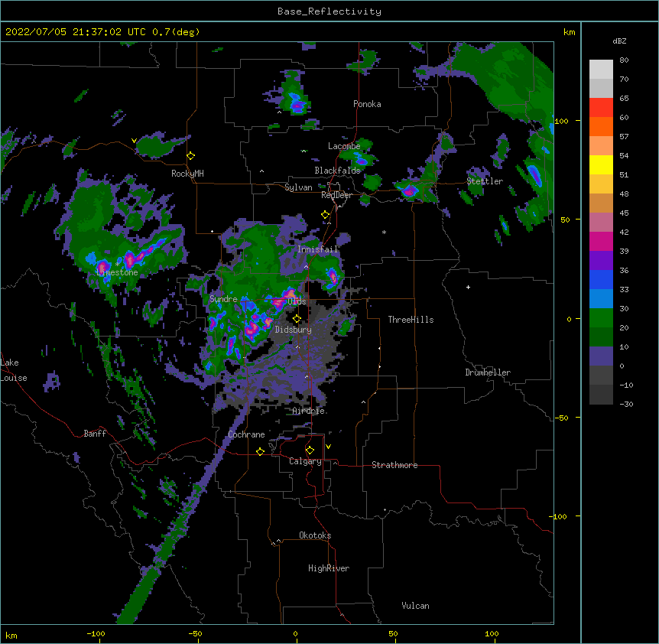Click the yellow diamond marker beside RockyMH
659x644 pixels.
tap(191, 156)
